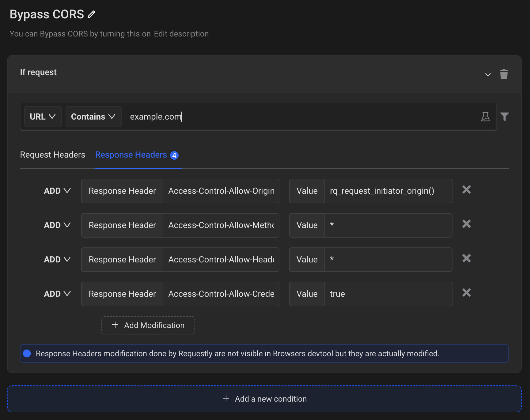Open the Contains operator dropdown

93,116
